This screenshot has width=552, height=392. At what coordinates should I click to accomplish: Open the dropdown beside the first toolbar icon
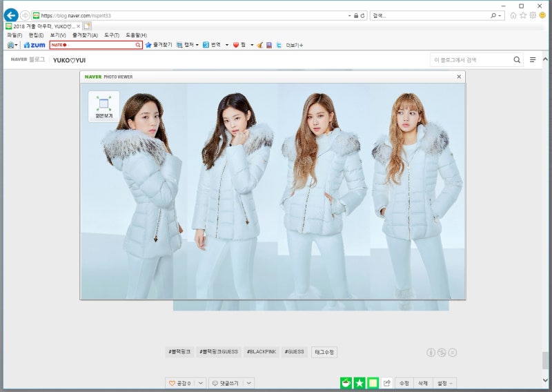click(x=16, y=45)
